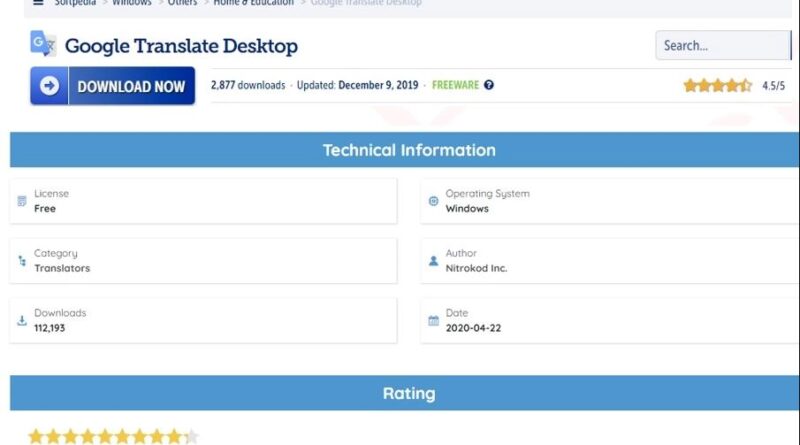Click the Translators category value
Viewport: 800px width, 445px height.
tap(62, 268)
